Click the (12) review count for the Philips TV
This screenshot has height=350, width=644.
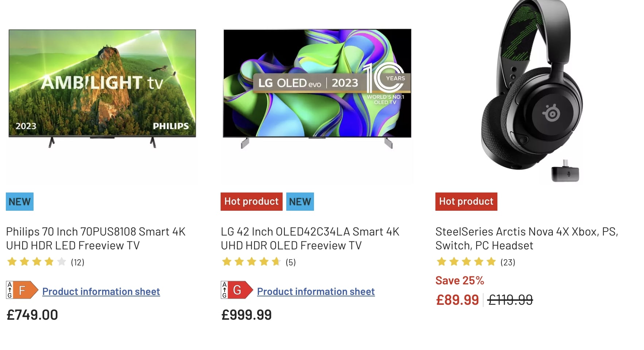pos(77,262)
